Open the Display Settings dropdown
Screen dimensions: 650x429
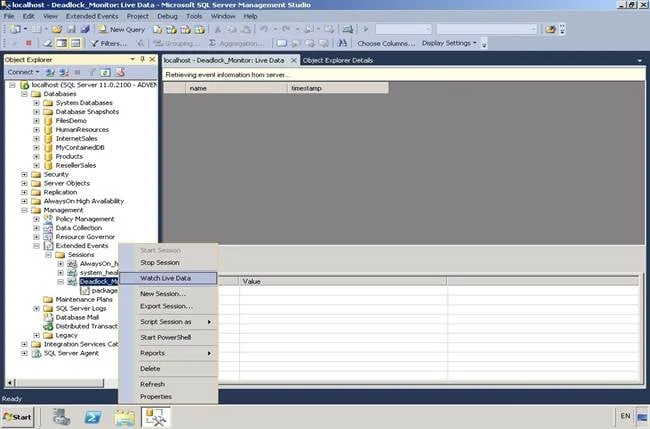449,43
